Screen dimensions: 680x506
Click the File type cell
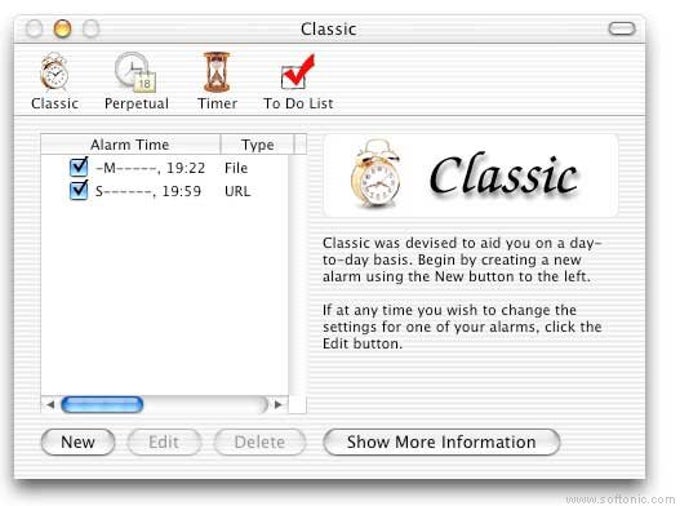[236, 168]
